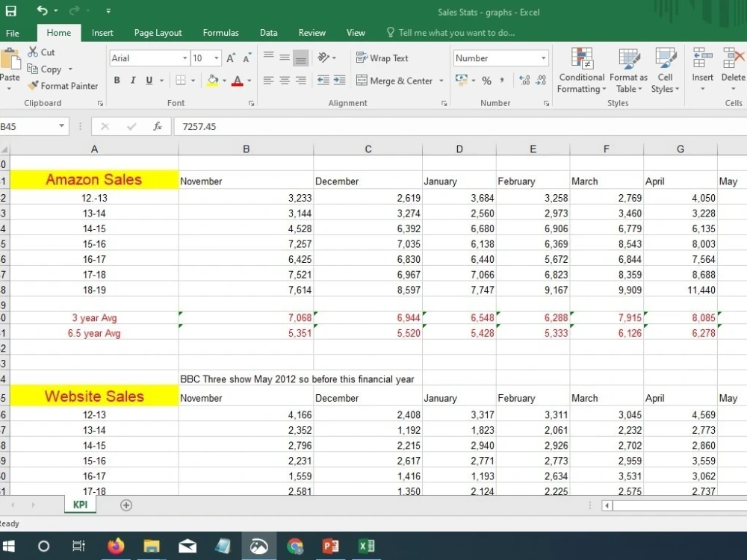
Task: Switch to the Formulas ribbon tab
Action: [x=220, y=32]
